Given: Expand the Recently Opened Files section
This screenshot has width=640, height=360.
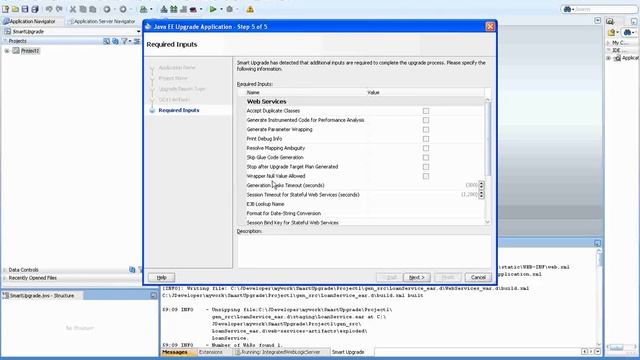Looking at the screenshot, I should click(4, 278).
